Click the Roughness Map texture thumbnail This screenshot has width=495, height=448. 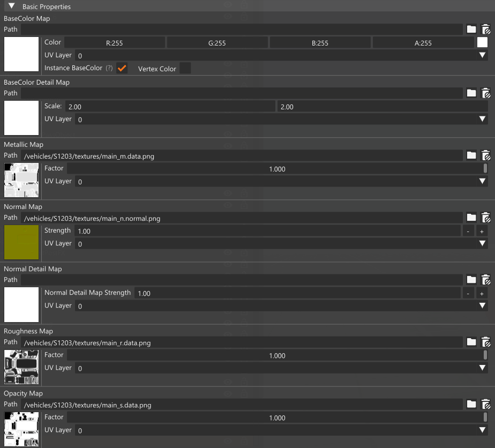click(21, 367)
